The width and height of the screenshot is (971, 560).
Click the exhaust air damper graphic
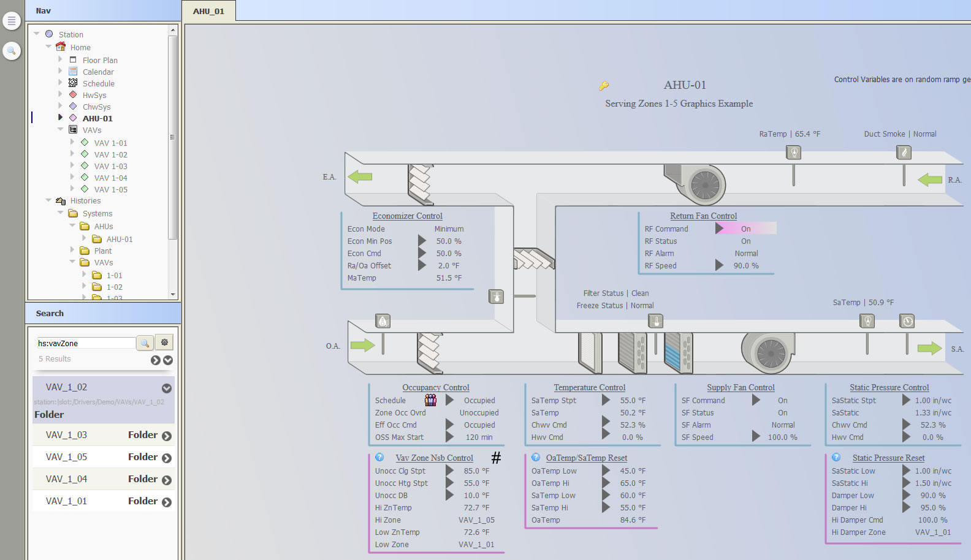pyautogui.click(x=421, y=183)
